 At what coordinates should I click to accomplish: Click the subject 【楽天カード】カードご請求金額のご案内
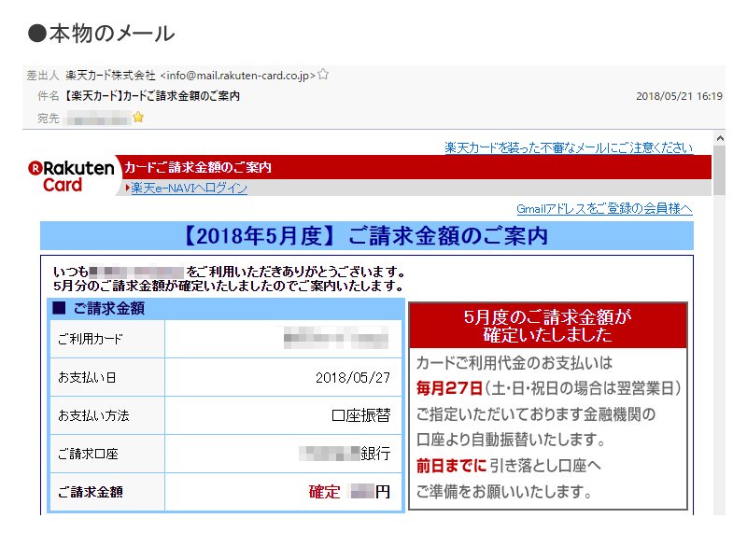152,96
